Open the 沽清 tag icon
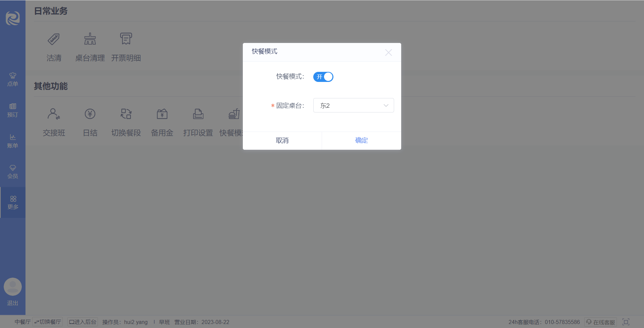Viewport: 644px width, 328px height. coord(54,39)
